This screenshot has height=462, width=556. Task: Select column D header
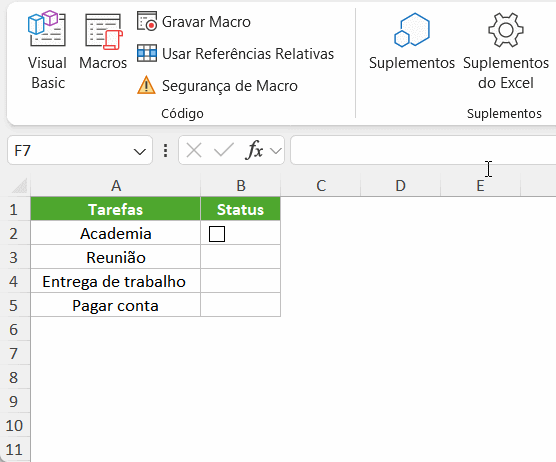401,185
